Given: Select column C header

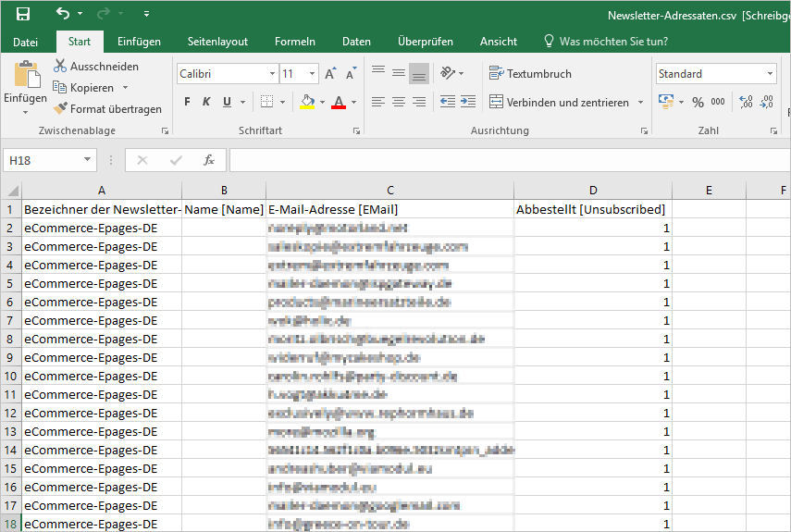Looking at the screenshot, I should point(390,190).
